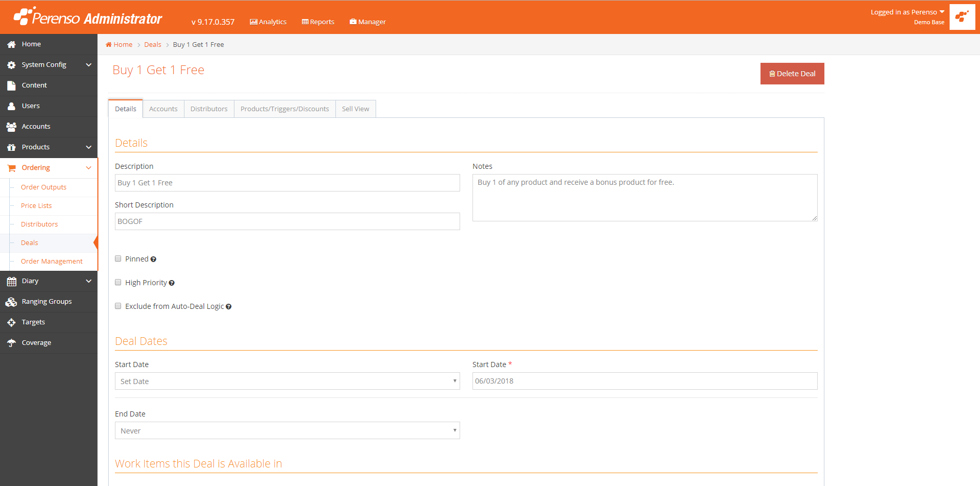Click the Notes text area

645,198
